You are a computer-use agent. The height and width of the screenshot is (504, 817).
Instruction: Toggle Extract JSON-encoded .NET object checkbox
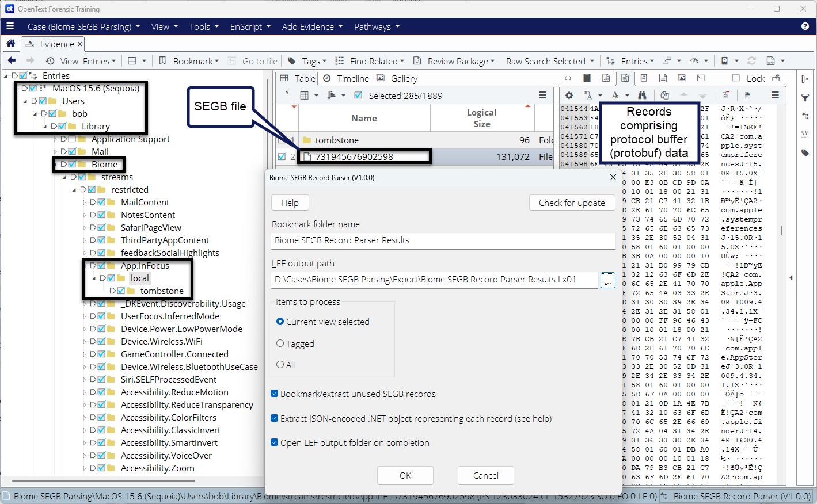pyautogui.click(x=275, y=418)
